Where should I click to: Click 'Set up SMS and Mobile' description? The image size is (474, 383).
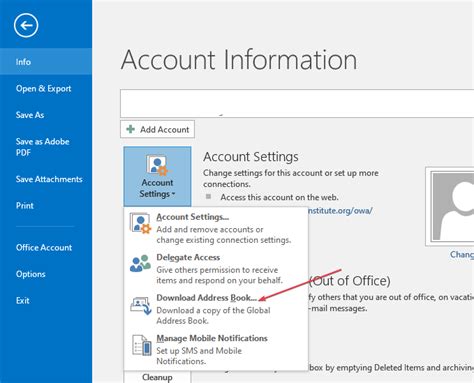coord(199,351)
